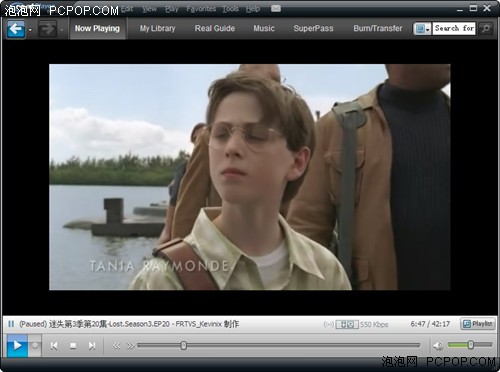
Task: Click the streaming signal indicator icon
Action: click(329, 324)
